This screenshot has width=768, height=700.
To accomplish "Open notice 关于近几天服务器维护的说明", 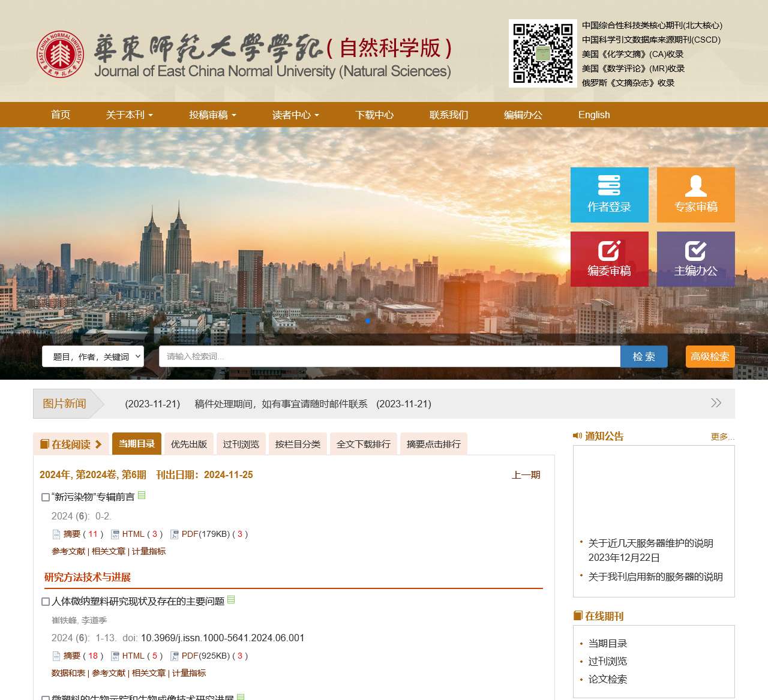I will pos(650,543).
